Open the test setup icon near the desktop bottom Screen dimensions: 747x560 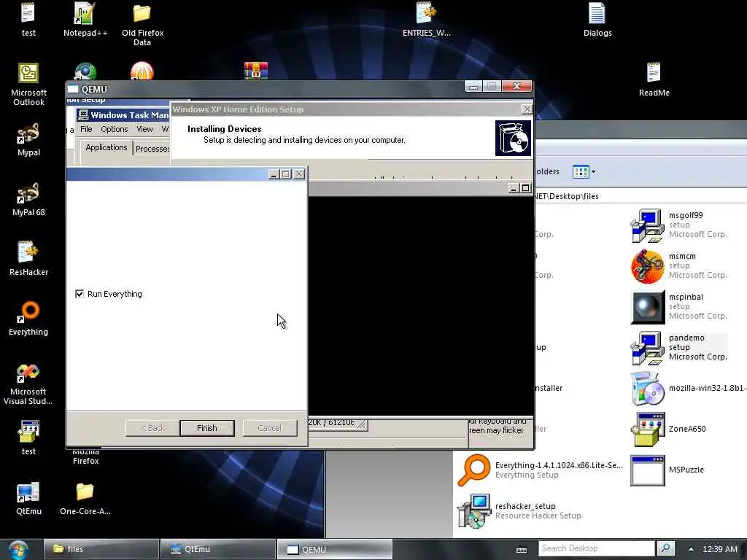[28, 438]
